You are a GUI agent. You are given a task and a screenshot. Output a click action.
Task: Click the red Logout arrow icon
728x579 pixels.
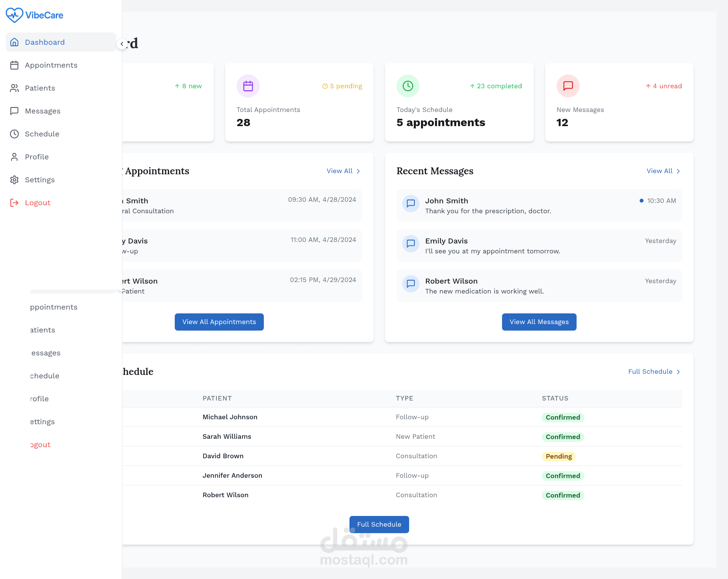pyautogui.click(x=15, y=203)
